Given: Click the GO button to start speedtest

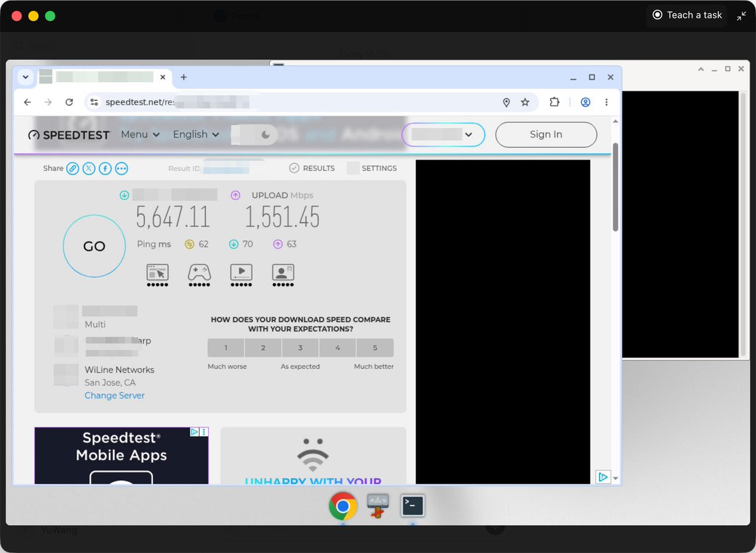Looking at the screenshot, I should [94, 247].
